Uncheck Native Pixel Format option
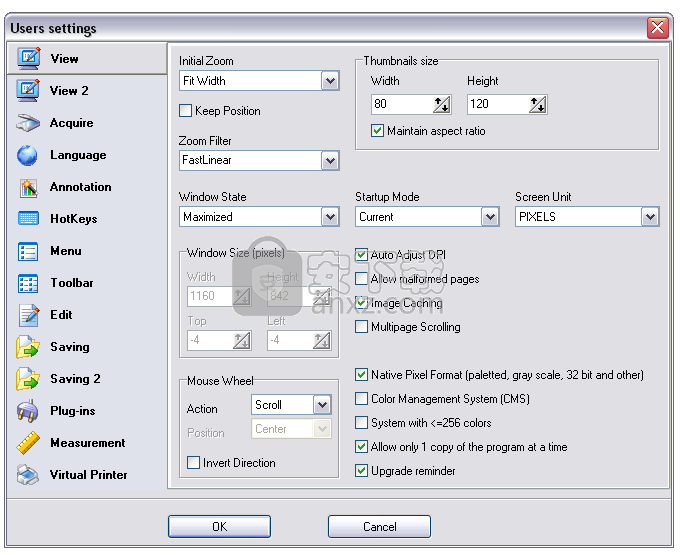 (x=361, y=375)
